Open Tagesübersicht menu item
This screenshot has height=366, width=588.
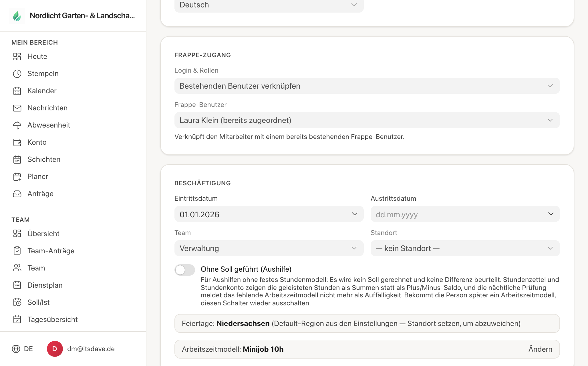(53, 319)
